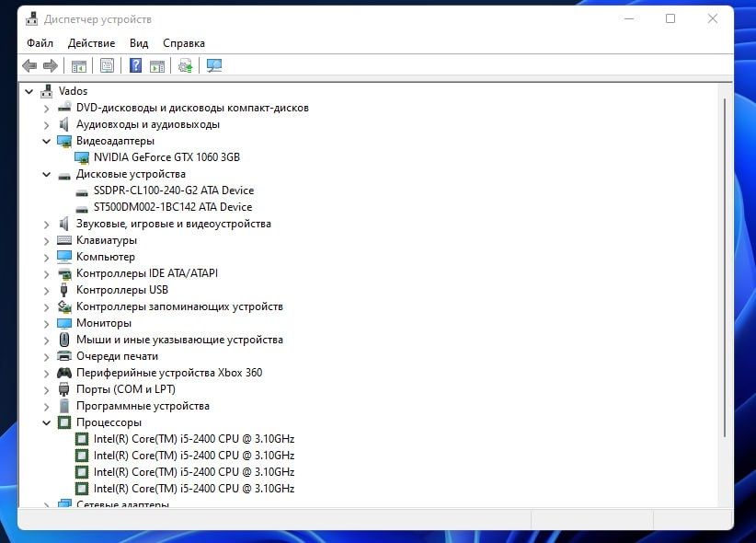Expand Контроллеры запоминающих устройств arrow

(x=46, y=307)
